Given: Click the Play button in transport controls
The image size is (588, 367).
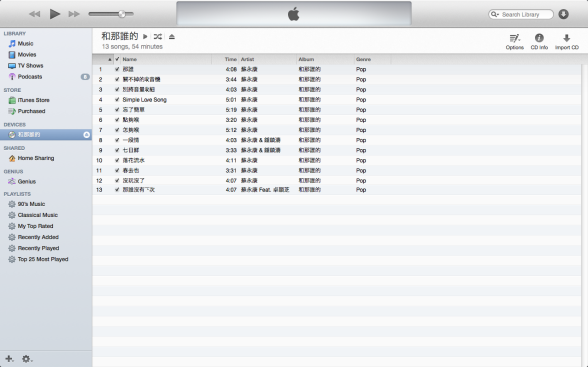Looking at the screenshot, I should [55, 14].
